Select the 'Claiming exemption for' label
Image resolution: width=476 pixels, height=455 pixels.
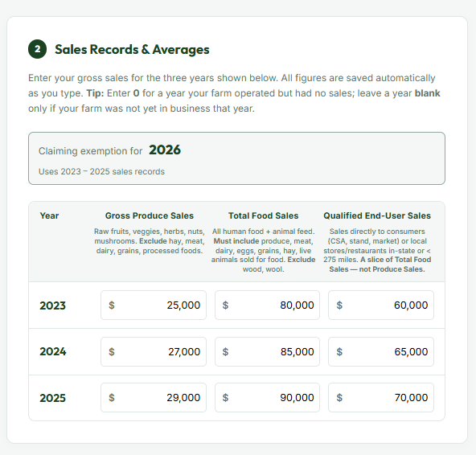(91, 151)
